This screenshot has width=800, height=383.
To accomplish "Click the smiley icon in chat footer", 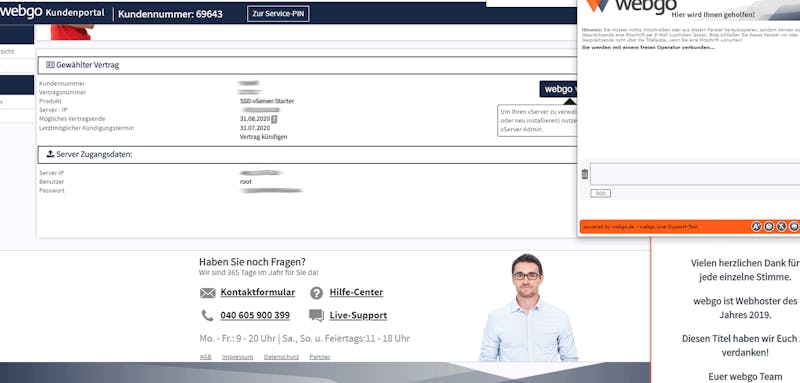I will pos(769,226).
